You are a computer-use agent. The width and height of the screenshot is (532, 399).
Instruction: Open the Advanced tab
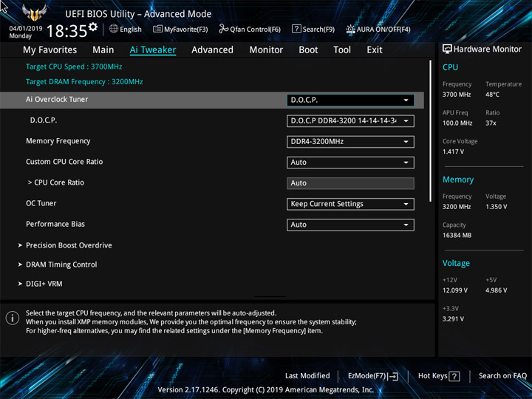tap(212, 50)
